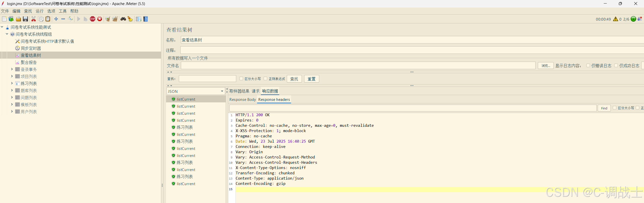This screenshot has width=644, height=203.
Task: Enable 仅成功日志 checkbox
Action: (x=616, y=65)
